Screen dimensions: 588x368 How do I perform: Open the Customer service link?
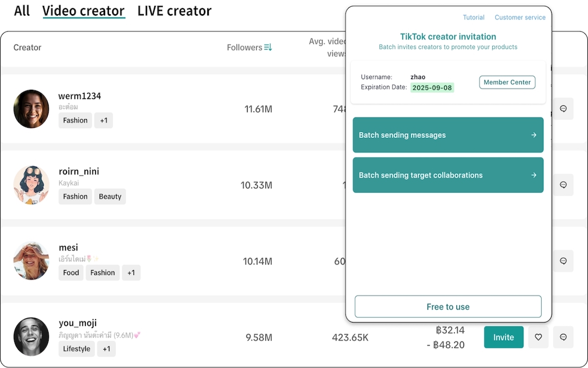pyautogui.click(x=520, y=17)
